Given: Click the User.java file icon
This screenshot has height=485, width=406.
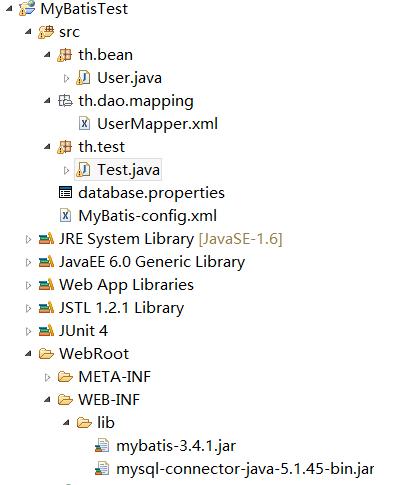Looking at the screenshot, I should [83, 78].
